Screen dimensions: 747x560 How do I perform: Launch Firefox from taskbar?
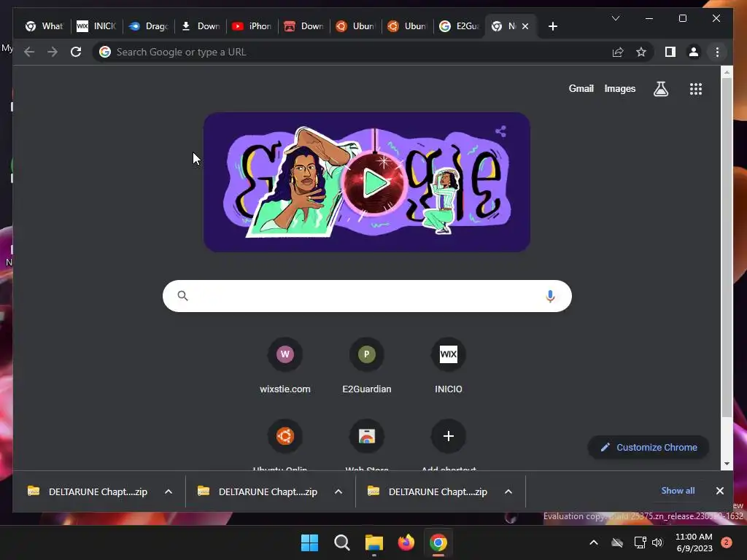click(406, 542)
